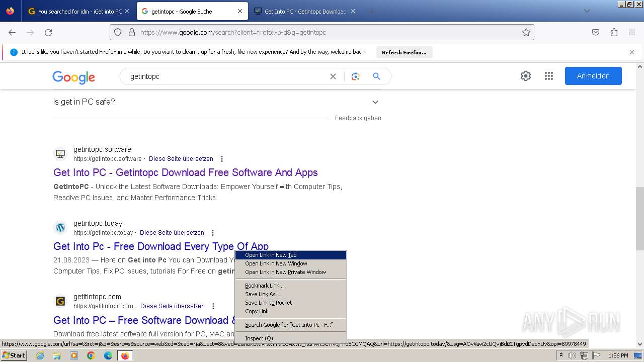Click the Firefox forward arrow
This screenshot has height=362, width=644.
30,32
